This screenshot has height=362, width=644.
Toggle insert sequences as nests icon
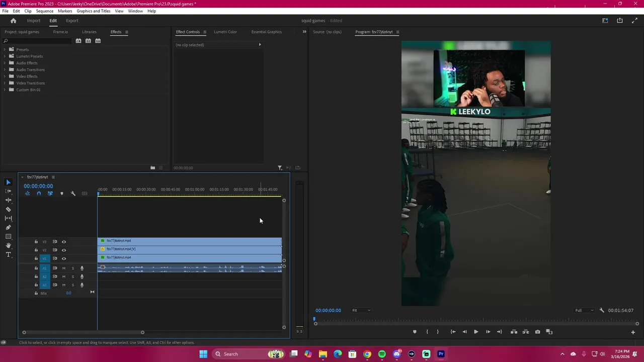point(27,194)
